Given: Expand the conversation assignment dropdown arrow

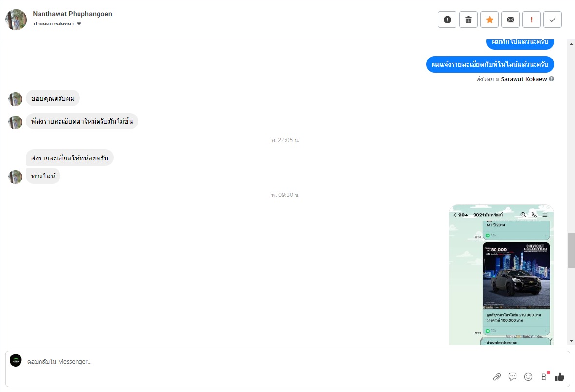Looking at the screenshot, I should (x=79, y=24).
